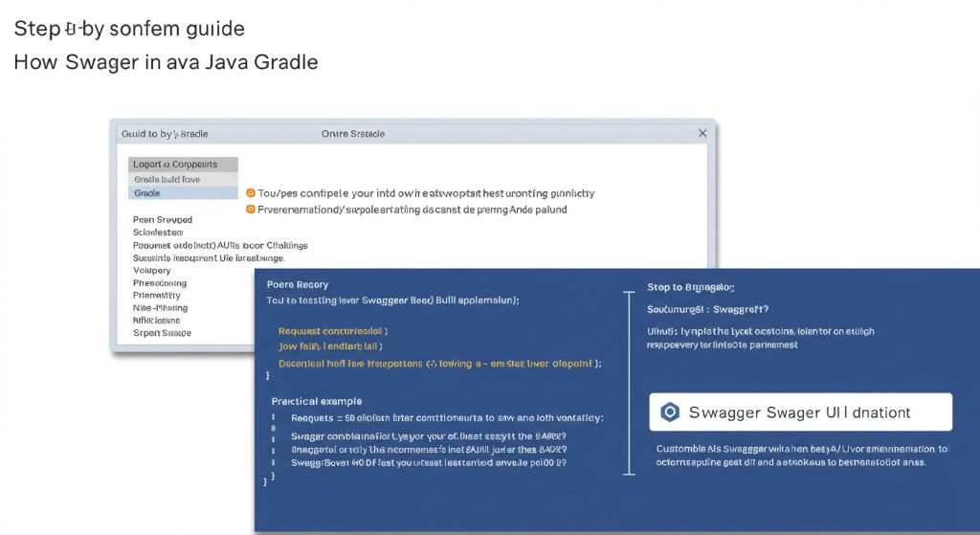Click the orange bullet icon beside 'Tou/pes confiple'
Image resolution: width=980 pixels, height=535 pixels.
[251, 193]
